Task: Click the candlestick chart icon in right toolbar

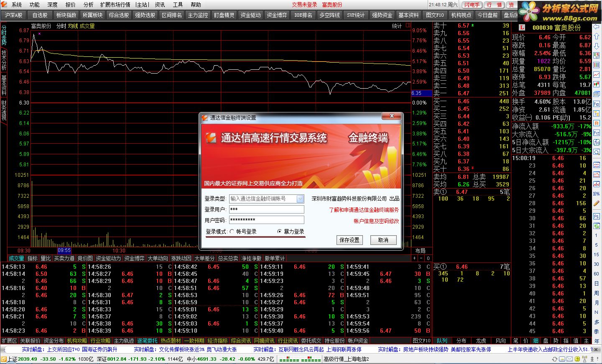Action: point(597,84)
